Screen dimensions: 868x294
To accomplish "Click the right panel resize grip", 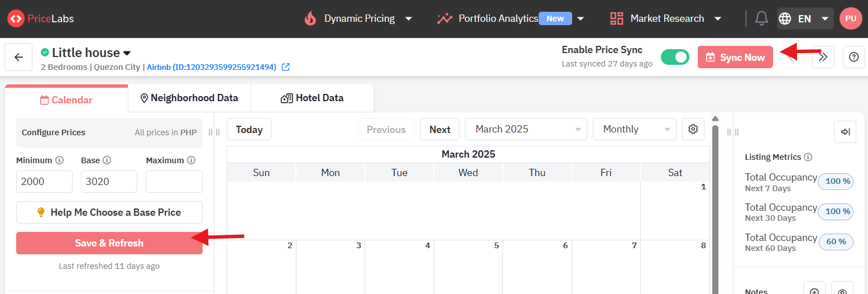I will pyautogui.click(x=733, y=132).
